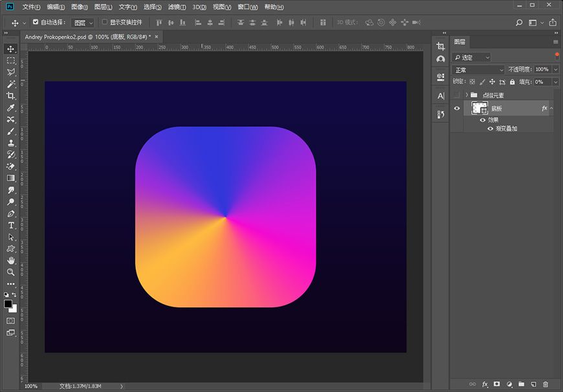Open the 选定 layer filter dropdown
The width and height of the screenshot is (563, 392).
(x=472, y=58)
